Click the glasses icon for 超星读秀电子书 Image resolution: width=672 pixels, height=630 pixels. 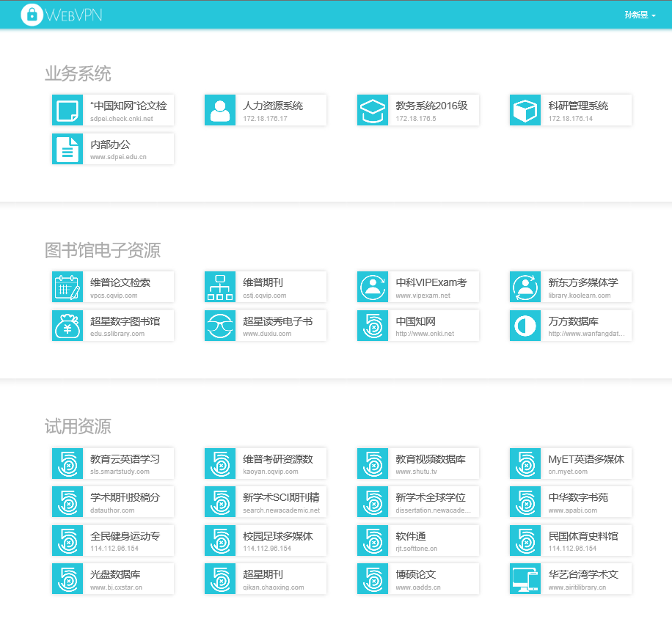click(x=220, y=326)
